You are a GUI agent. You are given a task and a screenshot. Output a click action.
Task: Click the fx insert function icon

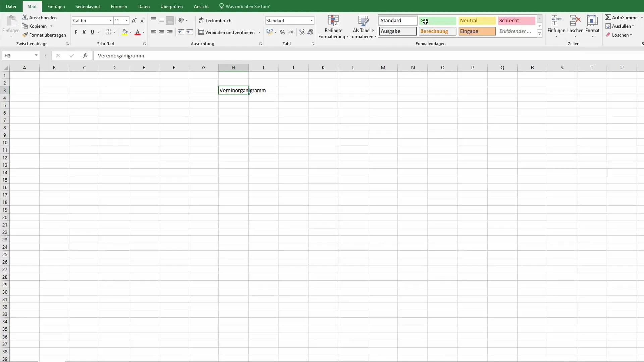coord(85,56)
